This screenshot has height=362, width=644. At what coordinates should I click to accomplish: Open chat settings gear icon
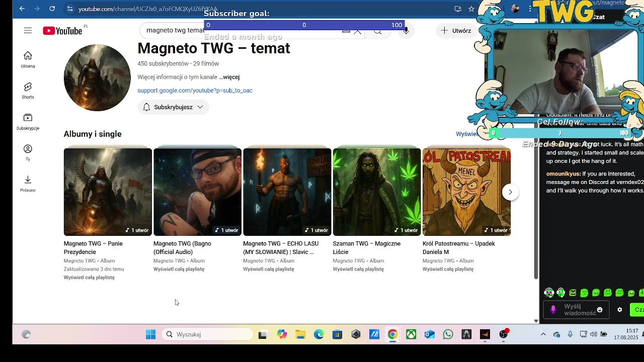(x=620, y=310)
